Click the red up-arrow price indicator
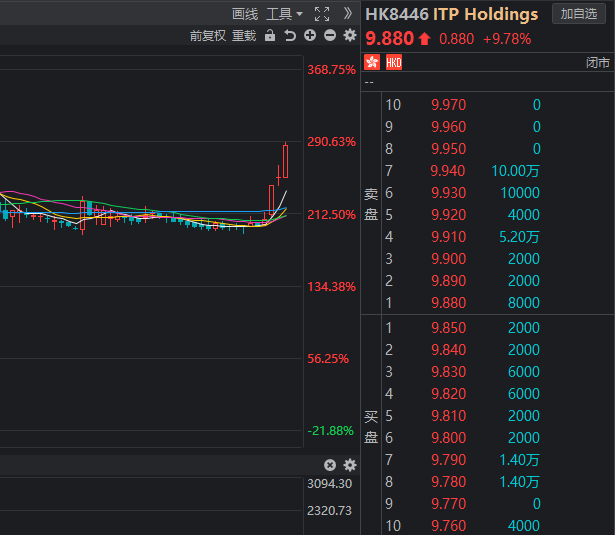Screen dimensions: 615x535 coord(424,38)
